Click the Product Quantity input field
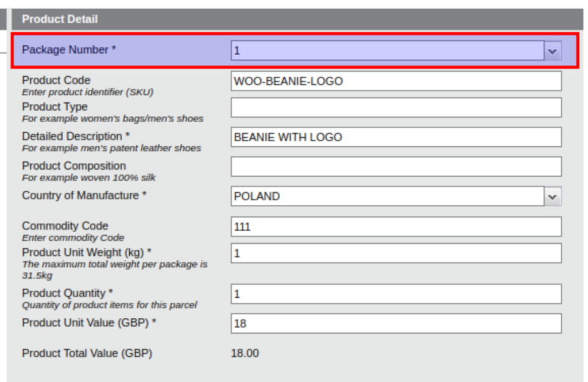The height and width of the screenshot is (382, 588). (x=396, y=294)
